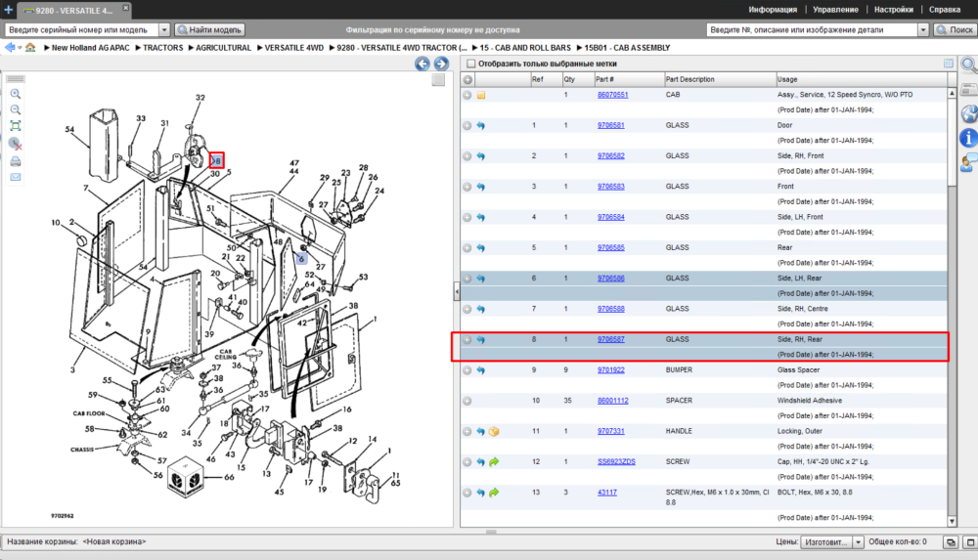
Task: Clear the selected callout marks
Action: click(x=16, y=144)
